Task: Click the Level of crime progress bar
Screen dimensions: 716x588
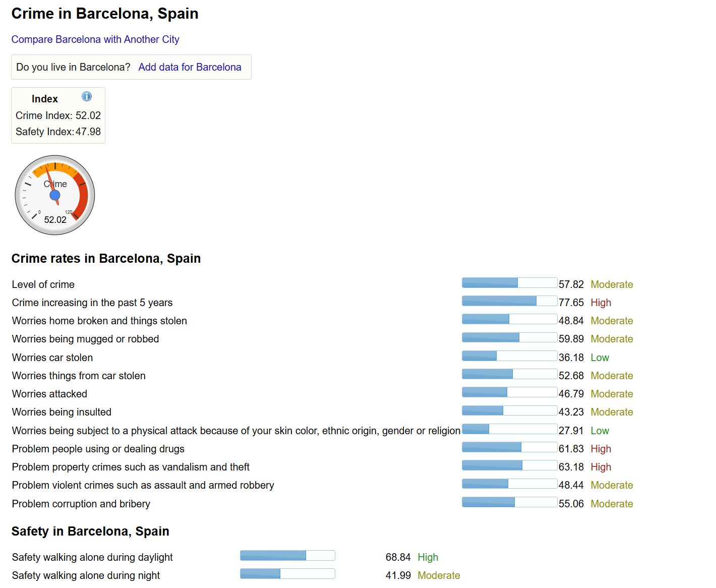Action: coord(509,282)
